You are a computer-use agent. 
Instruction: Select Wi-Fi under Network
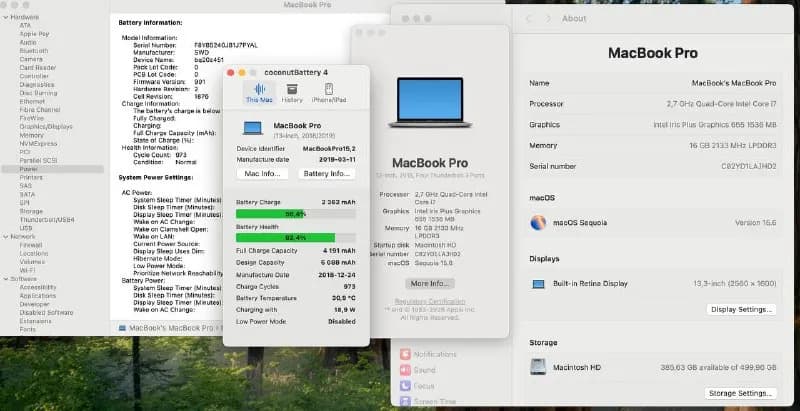coord(28,270)
